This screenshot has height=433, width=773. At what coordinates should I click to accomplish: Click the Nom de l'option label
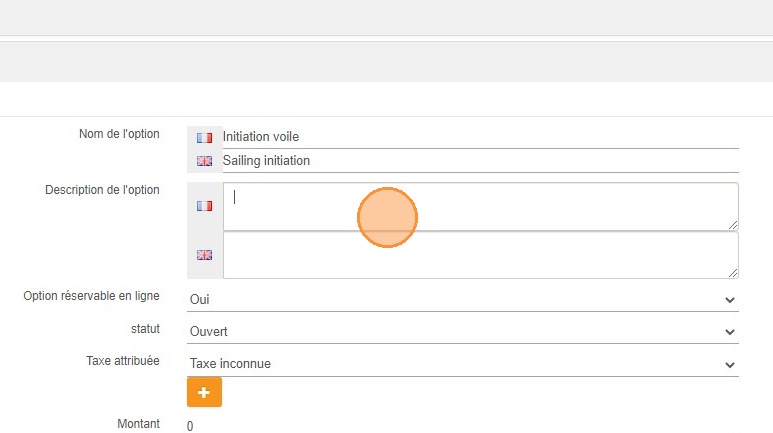point(119,134)
